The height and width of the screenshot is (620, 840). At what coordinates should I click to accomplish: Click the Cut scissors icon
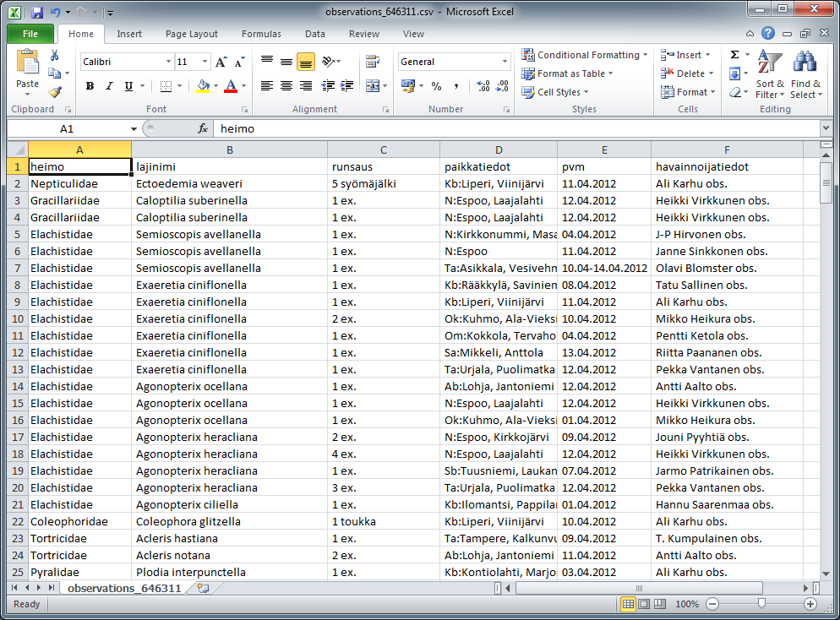55,55
